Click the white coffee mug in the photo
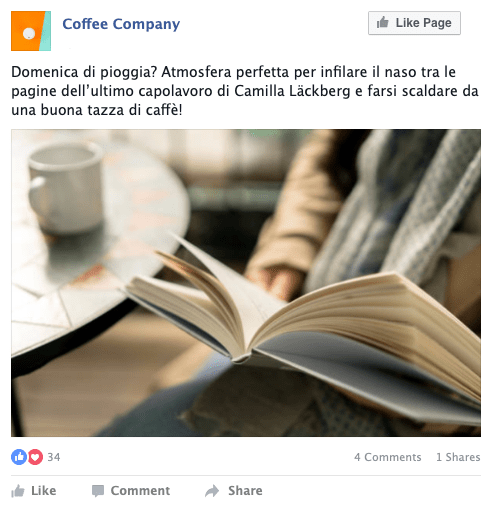Screen dimensions: 492x505 [65, 187]
